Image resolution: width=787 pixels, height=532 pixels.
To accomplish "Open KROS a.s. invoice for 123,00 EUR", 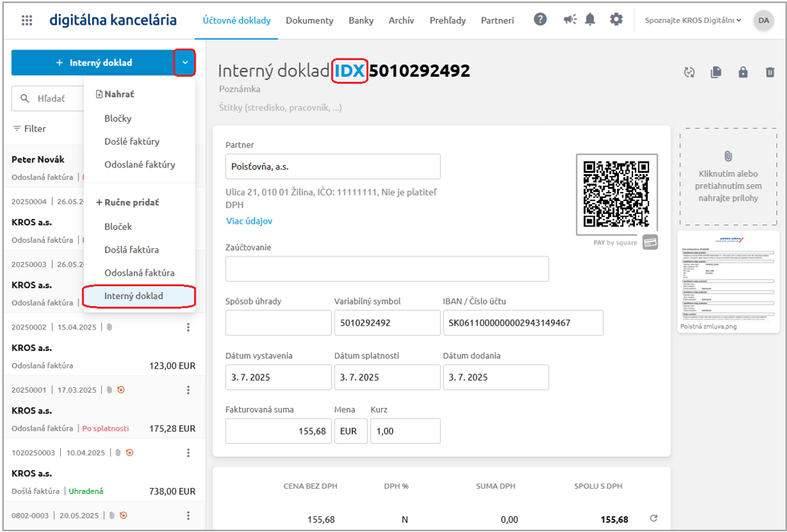I will pyautogui.click(x=104, y=346).
